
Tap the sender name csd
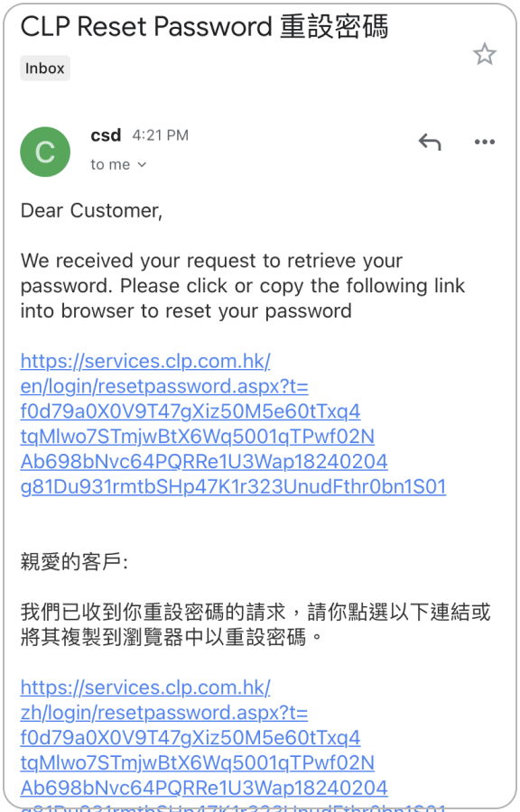point(106,135)
